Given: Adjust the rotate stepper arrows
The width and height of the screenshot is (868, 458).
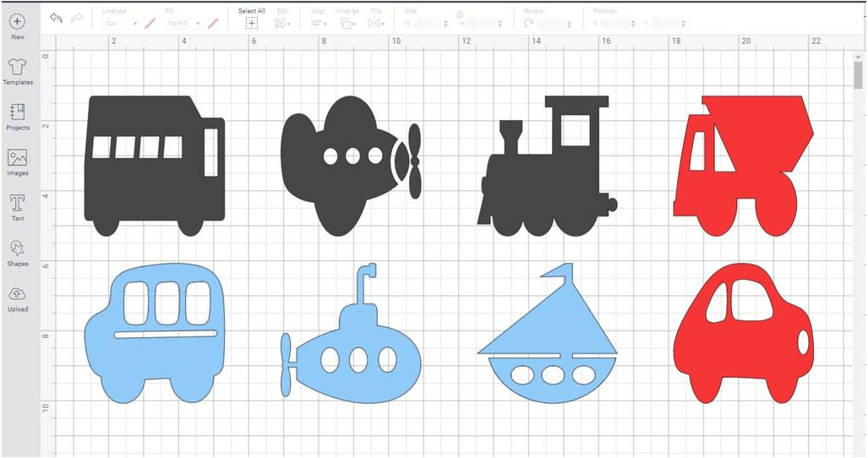Looking at the screenshot, I should [x=569, y=24].
